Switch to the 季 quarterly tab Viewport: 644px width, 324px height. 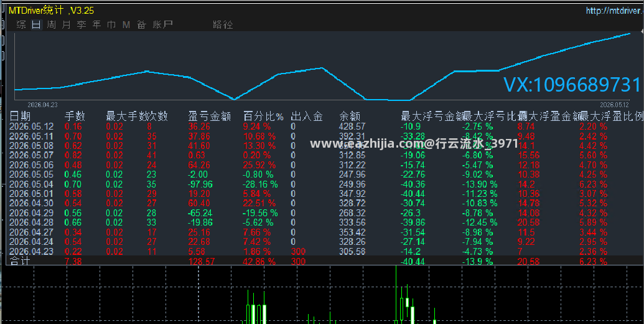click(x=82, y=25)
